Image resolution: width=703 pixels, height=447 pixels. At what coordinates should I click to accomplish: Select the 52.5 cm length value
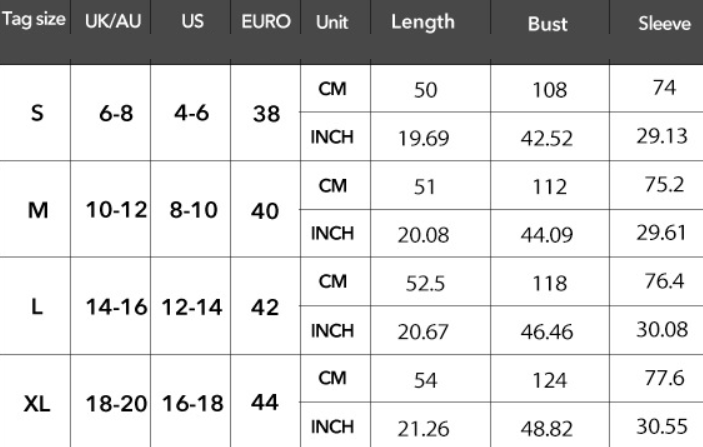coord(423,283)
